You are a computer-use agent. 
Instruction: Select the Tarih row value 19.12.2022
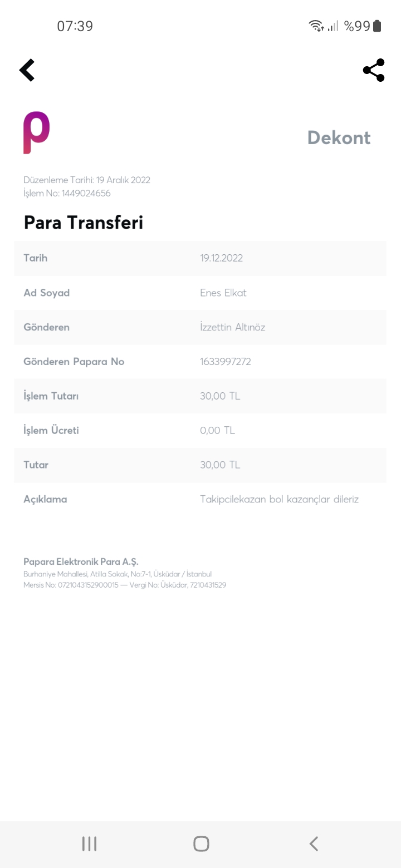coord(221,258)
